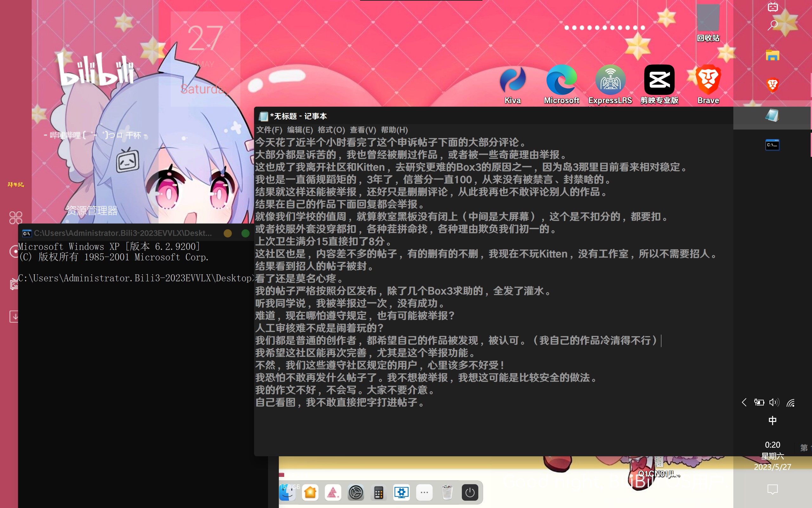This screenshot has height=508, width=812.
Task: Expand hidden tray icons chevron
Action: click(744, 402)
